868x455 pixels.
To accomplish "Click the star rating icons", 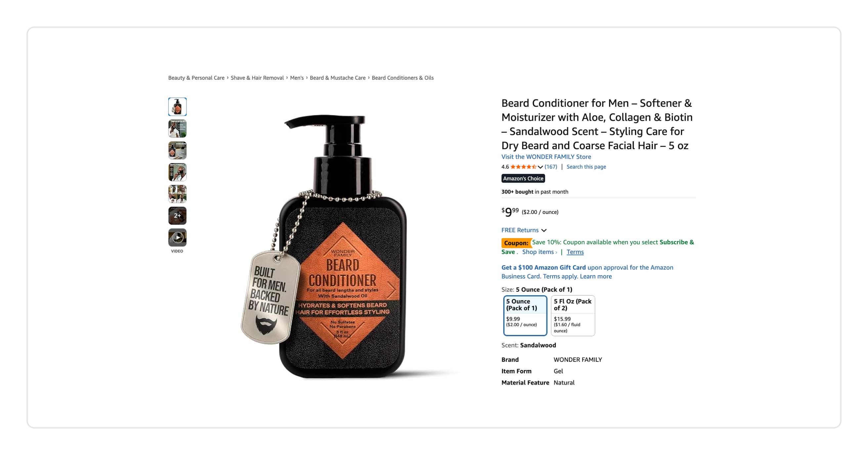I will tap(523, 167).
